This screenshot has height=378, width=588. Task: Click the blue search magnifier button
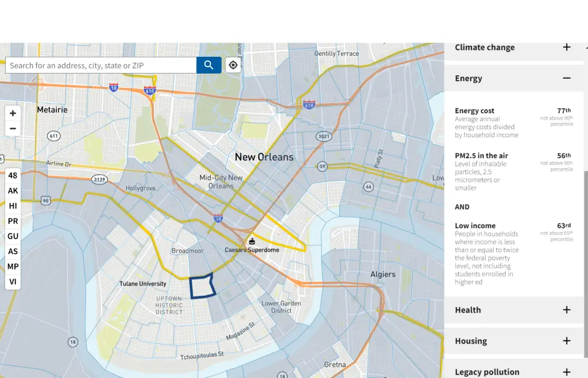(x=209, y=65)
